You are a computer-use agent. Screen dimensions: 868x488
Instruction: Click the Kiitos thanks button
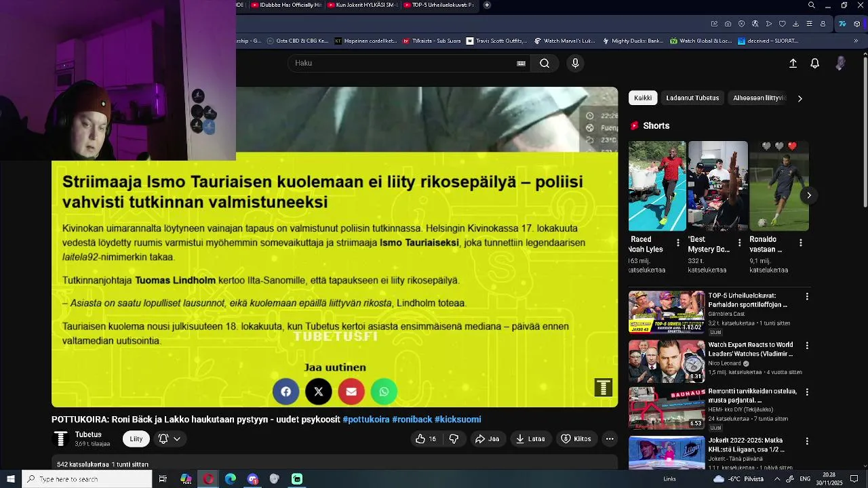click(x=576, y=439)
